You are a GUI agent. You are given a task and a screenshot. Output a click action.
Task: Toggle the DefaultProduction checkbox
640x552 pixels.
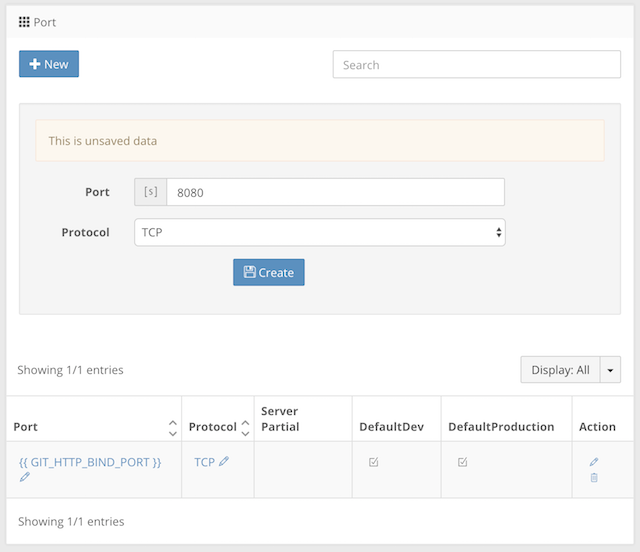coord(462,462)
